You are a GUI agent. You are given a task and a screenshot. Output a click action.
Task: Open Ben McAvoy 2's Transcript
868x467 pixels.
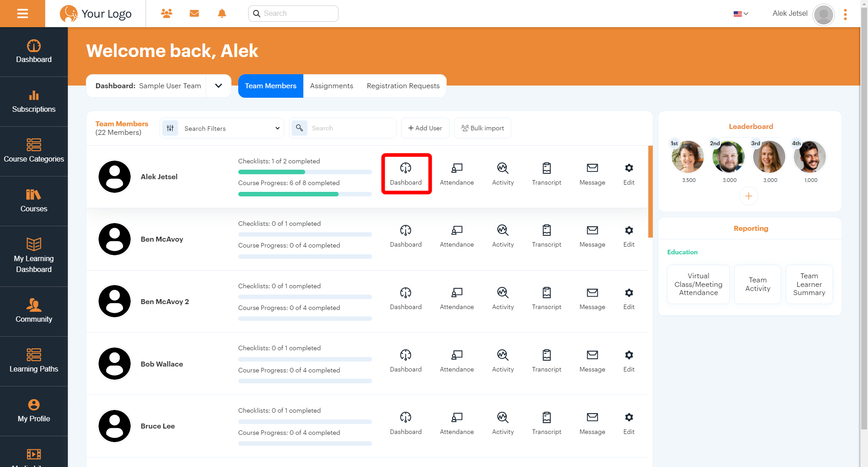click(x=547, y=299)
